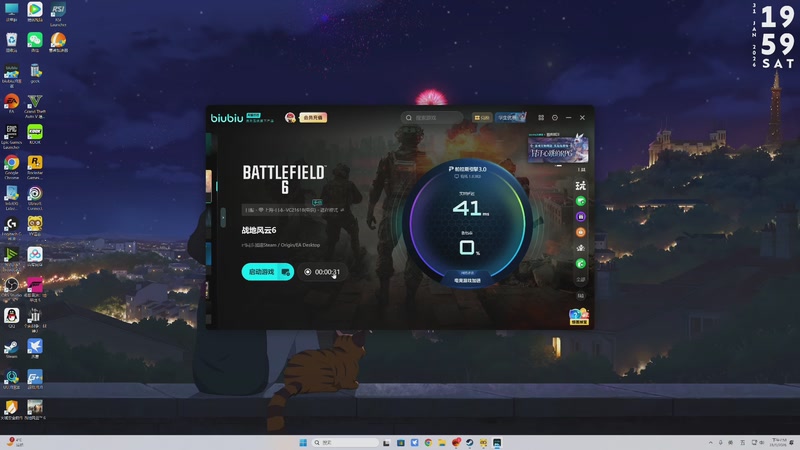Viewport: 800px width, 450px height.
Task: Click the taskbar search box
Action: point(345,442)
